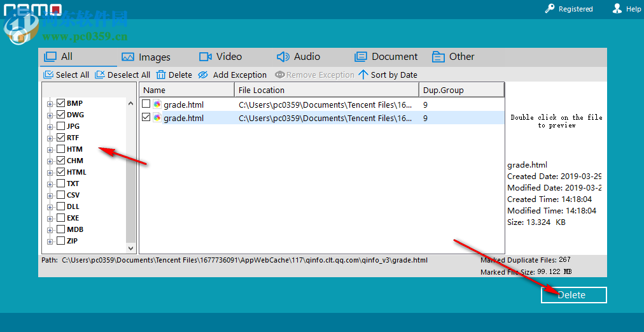This screenshot has width=644, height=332.
Task: Open the Video tab
Action: coord(221,56)
